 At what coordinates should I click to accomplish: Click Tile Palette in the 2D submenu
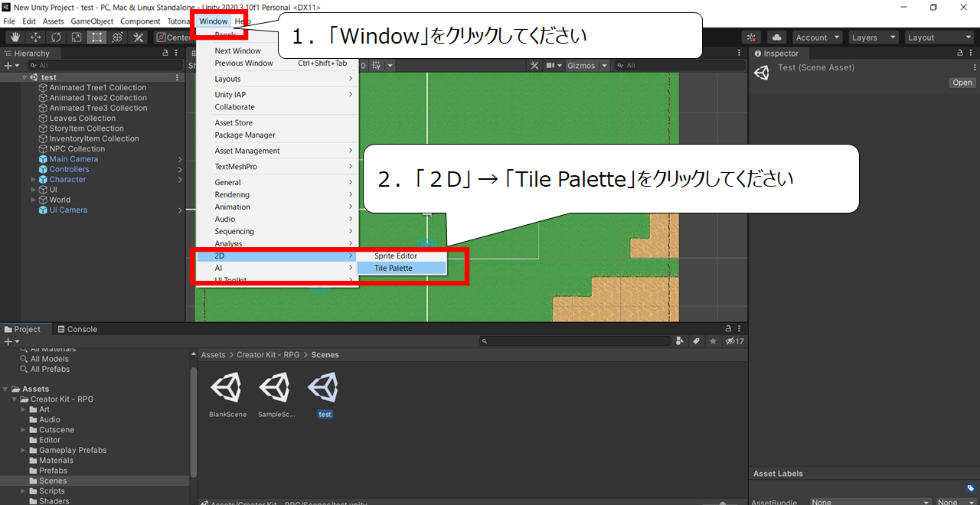click(x=401, y=268)
